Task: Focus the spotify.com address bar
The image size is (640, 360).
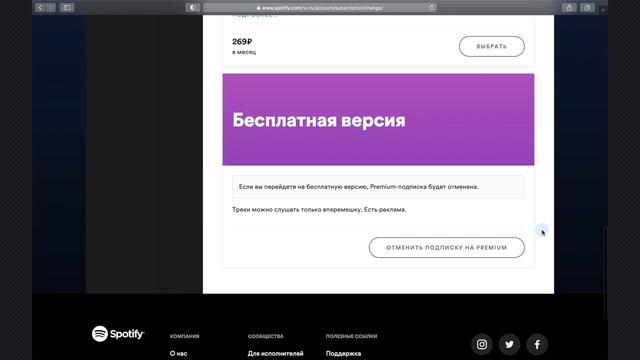Action: (x=320, y=8)
